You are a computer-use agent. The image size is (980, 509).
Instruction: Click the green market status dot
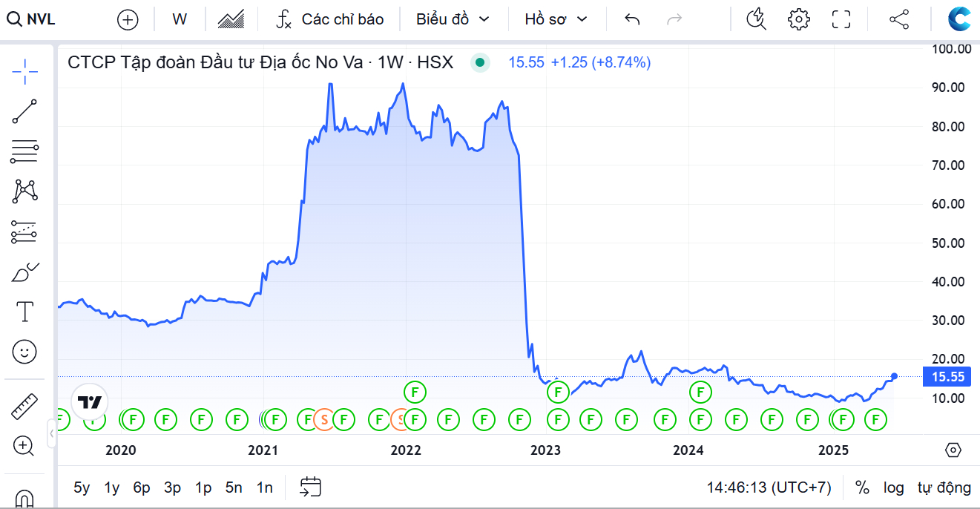[480, 62]
